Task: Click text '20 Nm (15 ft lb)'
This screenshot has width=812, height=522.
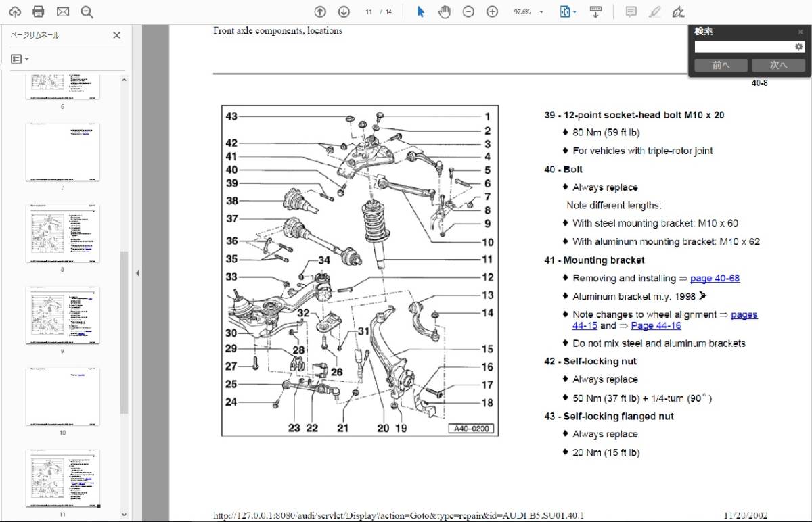Action: coord(606,453)
